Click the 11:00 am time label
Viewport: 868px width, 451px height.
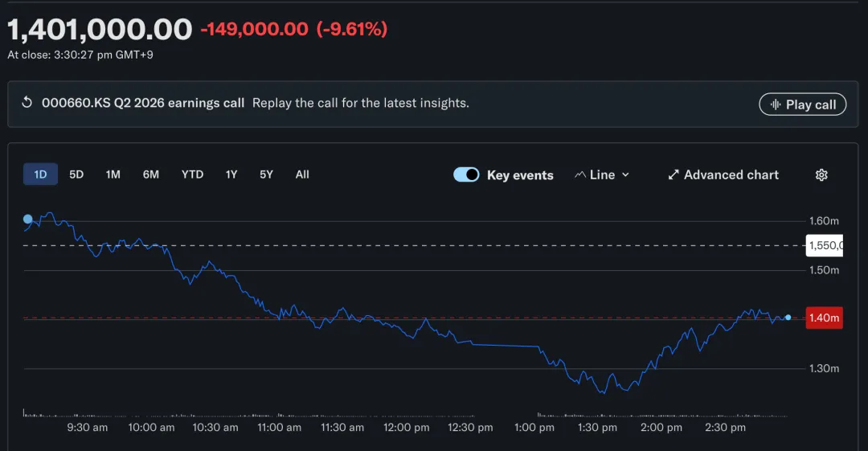point(279,428)
